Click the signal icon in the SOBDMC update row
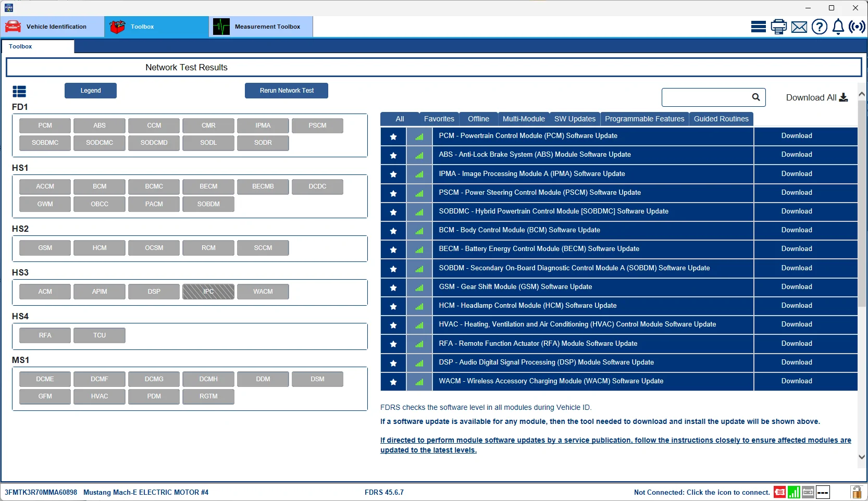This screenshot has height=501, width=868. [419, 212]
